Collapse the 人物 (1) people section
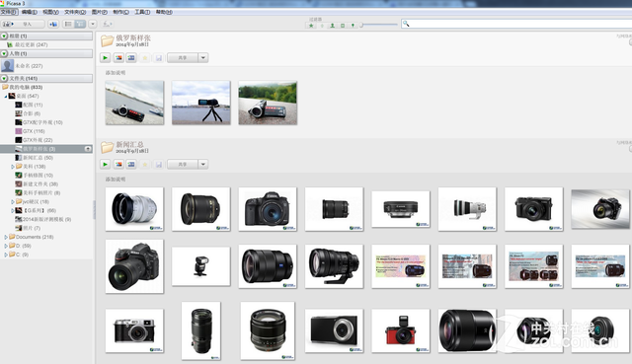 click(4, 53)
